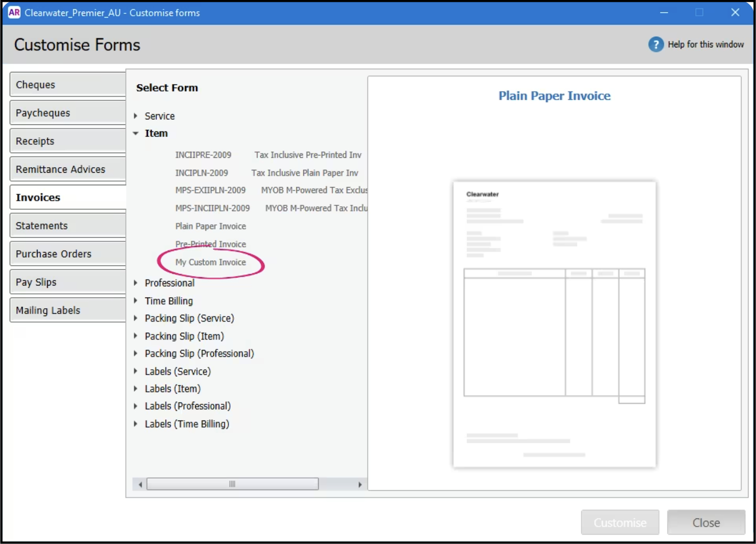Viewport: 756px width, 544px height.
Task: Open the Pay Slips tab
Action: (x=68, y=282)
